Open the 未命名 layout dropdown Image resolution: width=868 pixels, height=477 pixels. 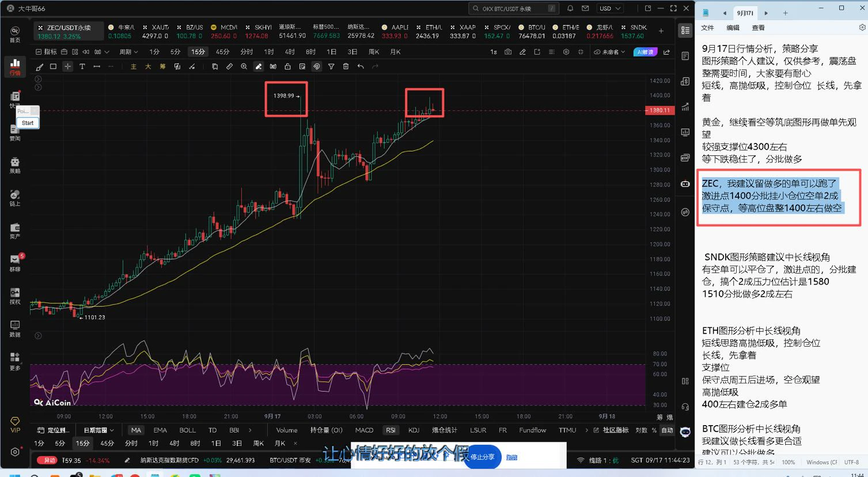click(609, 52)
